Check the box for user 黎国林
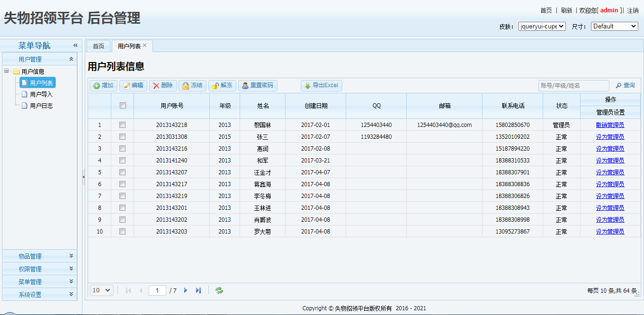This screenshot has height=315, width=644. tap(123, 125)
